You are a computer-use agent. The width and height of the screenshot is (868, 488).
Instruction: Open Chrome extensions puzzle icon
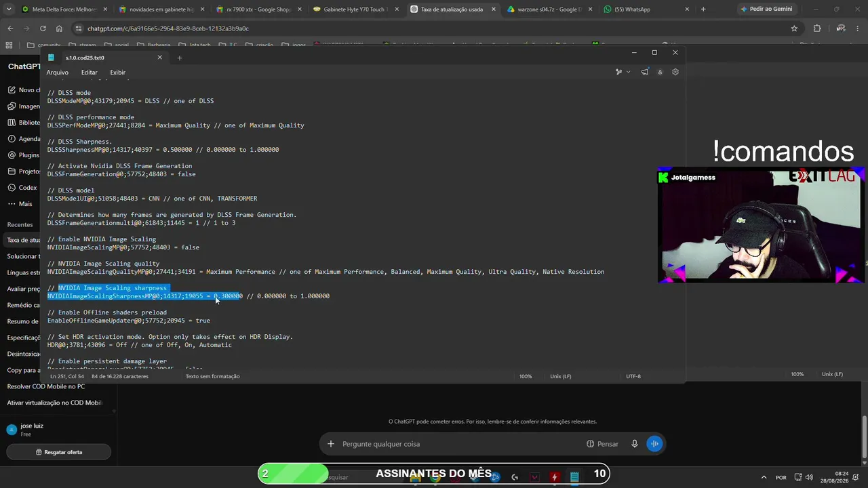[816, 28]
